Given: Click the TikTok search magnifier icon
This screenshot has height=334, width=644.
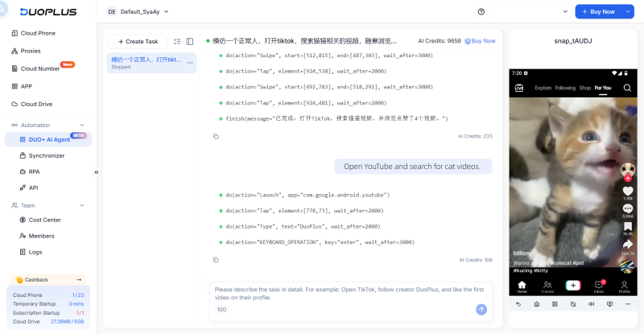Looking at the screenshot, I should pos(627,88).
